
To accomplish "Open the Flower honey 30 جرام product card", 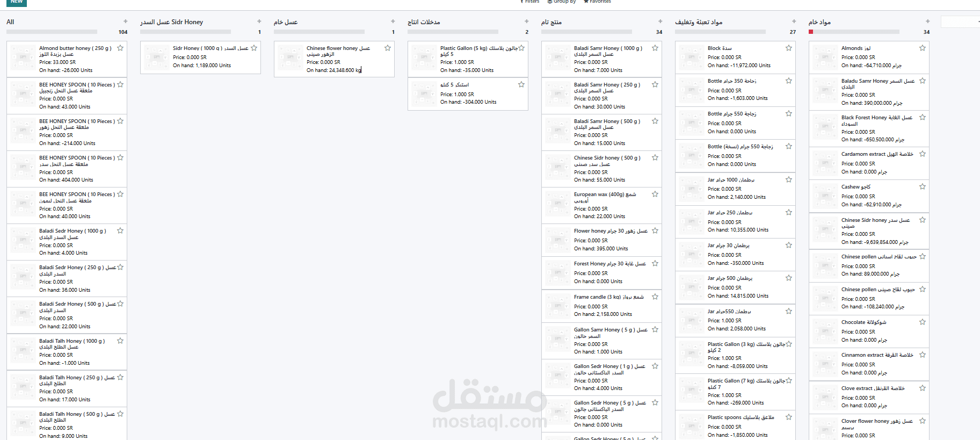I will click(601, 240).
